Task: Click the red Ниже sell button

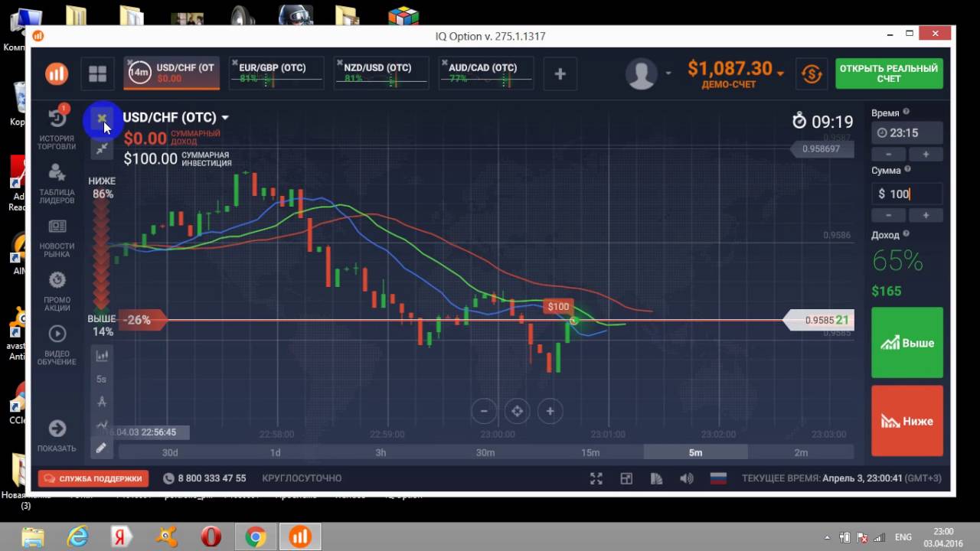Action: click(907, 421)
